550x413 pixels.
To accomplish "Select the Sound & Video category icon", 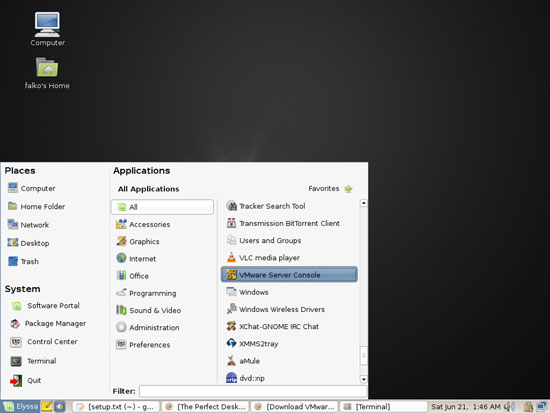I will [121, 310].
